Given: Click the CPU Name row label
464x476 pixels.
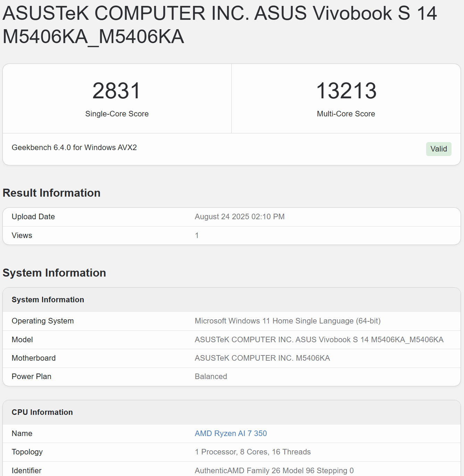Looking at the screenshot, I should coord(22,433).
